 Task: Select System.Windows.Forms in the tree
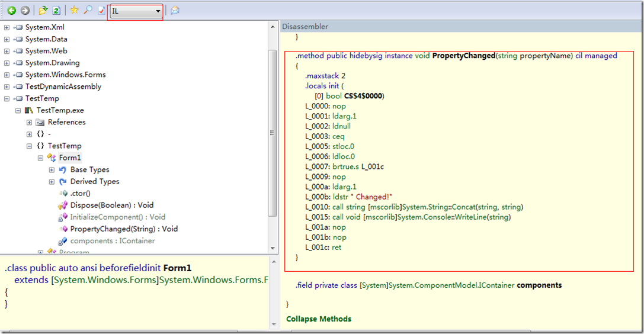tap(65, 75)
